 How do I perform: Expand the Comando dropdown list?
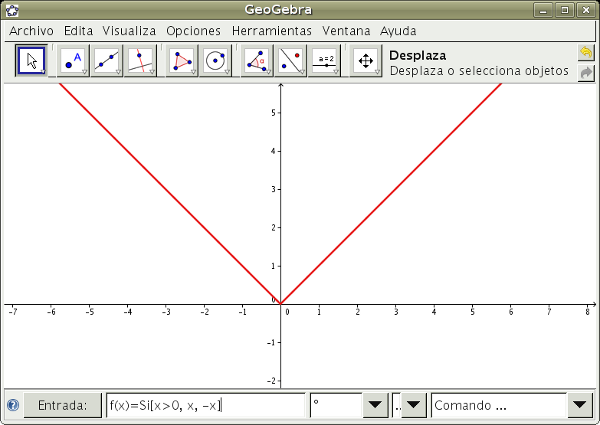581,406
